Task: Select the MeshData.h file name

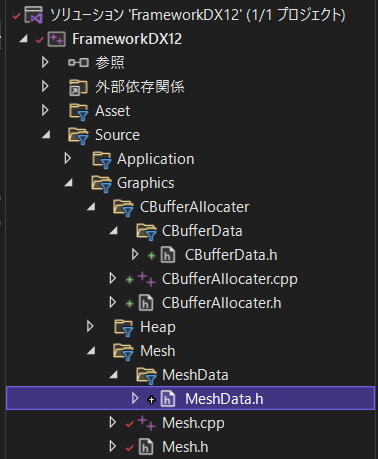Action: 224,399
